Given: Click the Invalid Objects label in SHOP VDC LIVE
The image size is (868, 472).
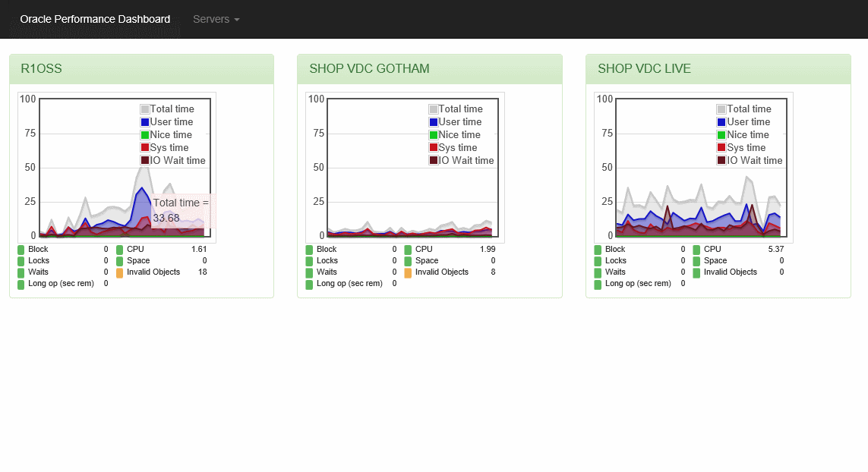Looking at the screenshot, I should pos(730,272).
